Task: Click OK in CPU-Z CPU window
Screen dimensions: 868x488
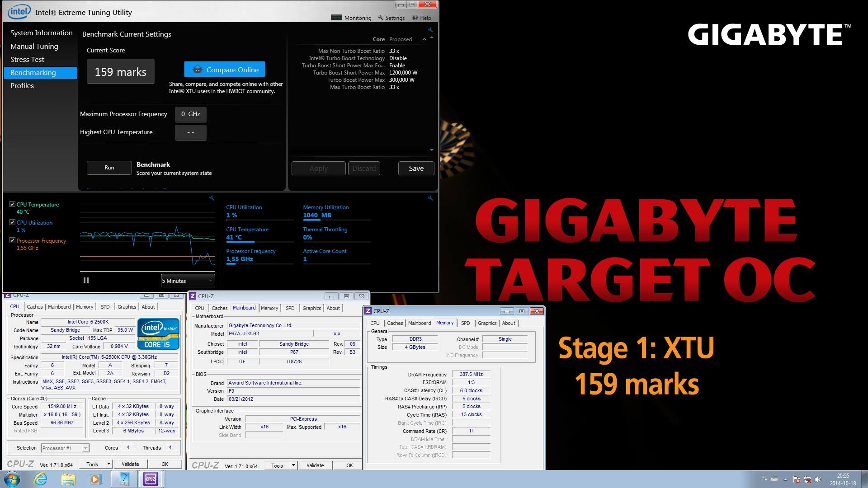Action: click(x=165, y=464)
